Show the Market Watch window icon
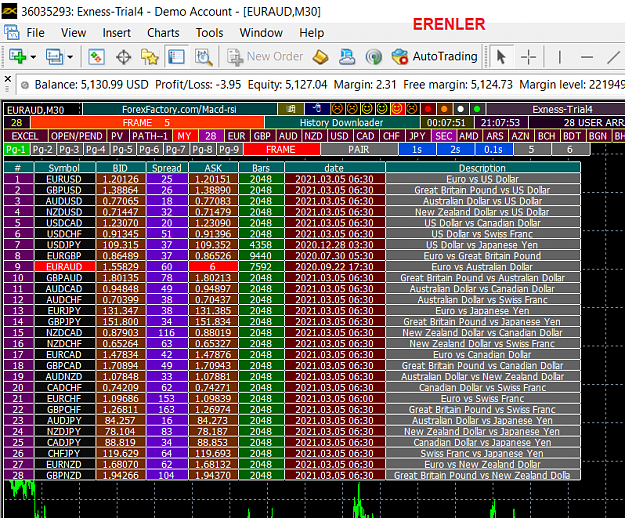This screenshot has width=625, height=518. [x=96, y=57]
